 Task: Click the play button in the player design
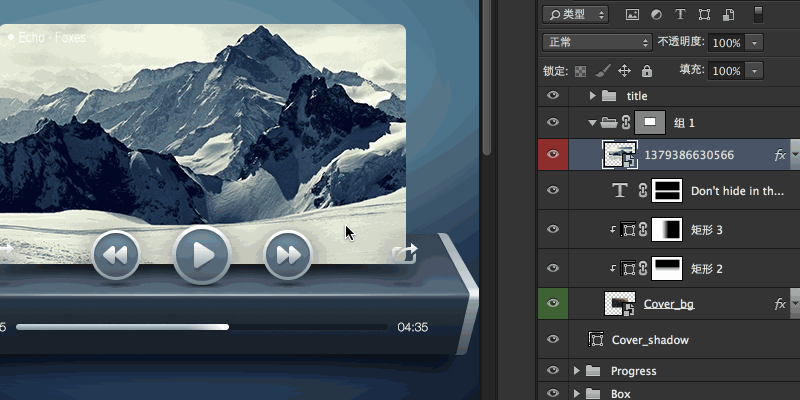pyautogui.click(x=202, y=255)
